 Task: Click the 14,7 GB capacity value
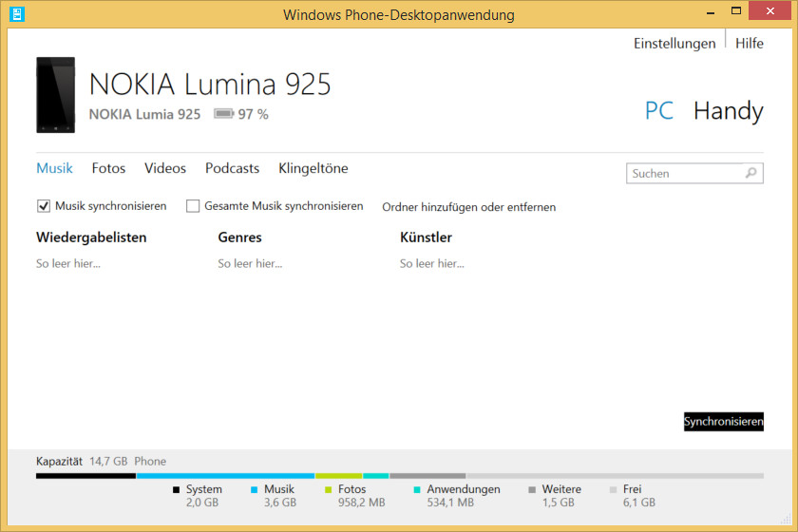click(x=108, y=462)
